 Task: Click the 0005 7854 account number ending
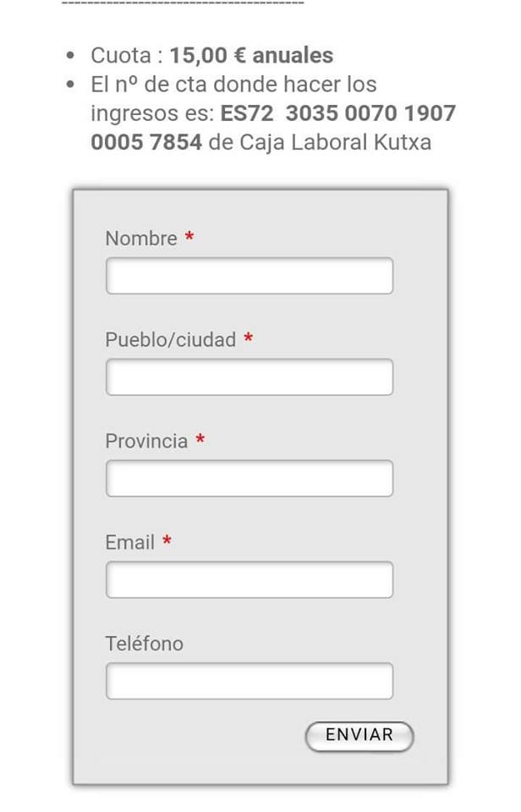146,142
